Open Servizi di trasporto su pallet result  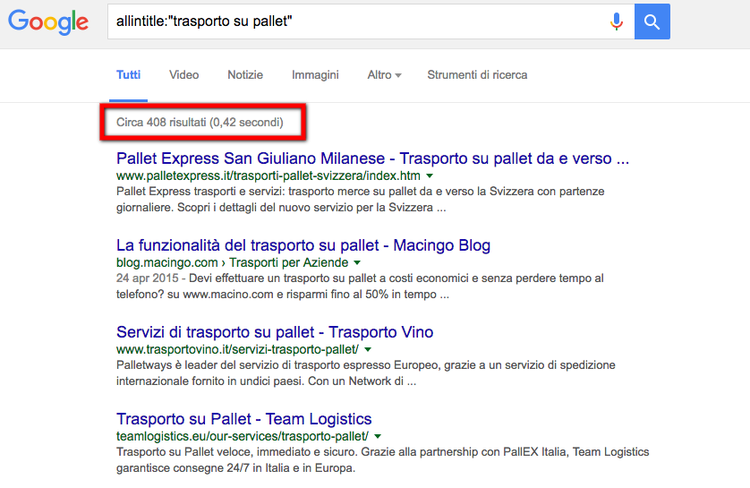pos(275,332)
